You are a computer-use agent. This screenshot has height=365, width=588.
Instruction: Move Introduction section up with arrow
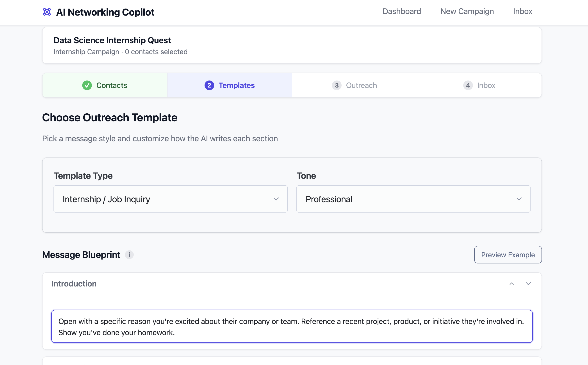[x=511, y=284]
